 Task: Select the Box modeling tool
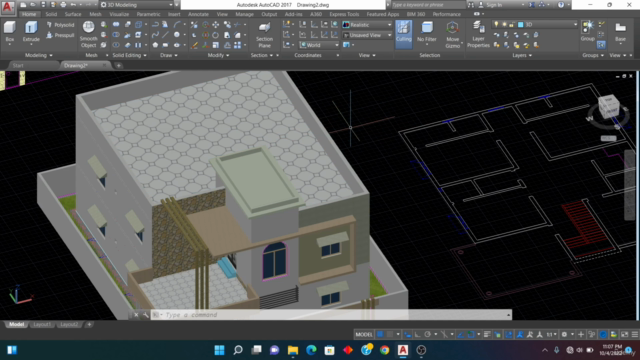click(x=9, y=32)
